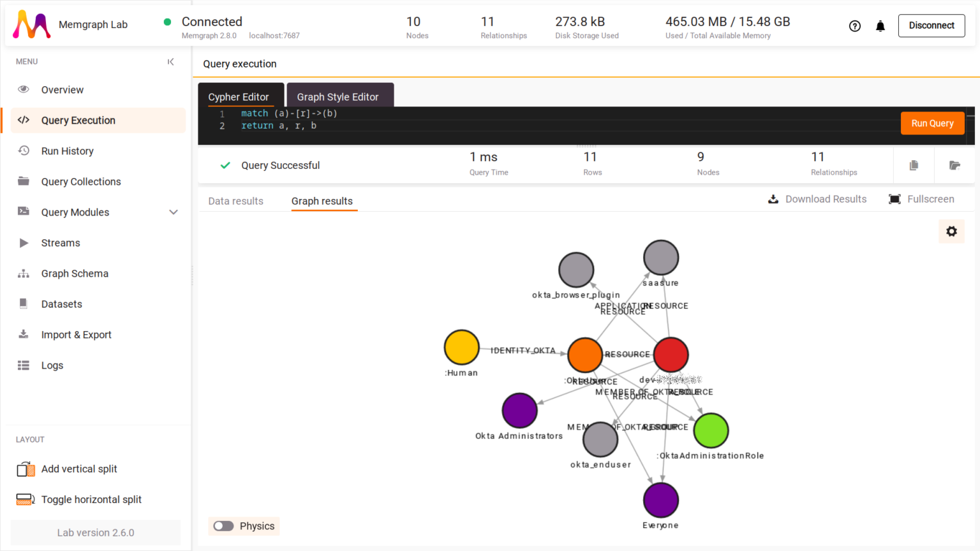Open the Query Execution menu item
The image size is (980, 551).
point(78,120)
